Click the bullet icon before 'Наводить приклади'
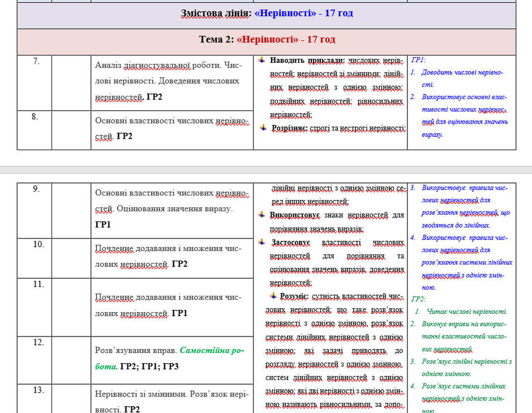Image resolution: width=532 pixels, height=413 pixels. pyautogui.click(x=261, y=60)
